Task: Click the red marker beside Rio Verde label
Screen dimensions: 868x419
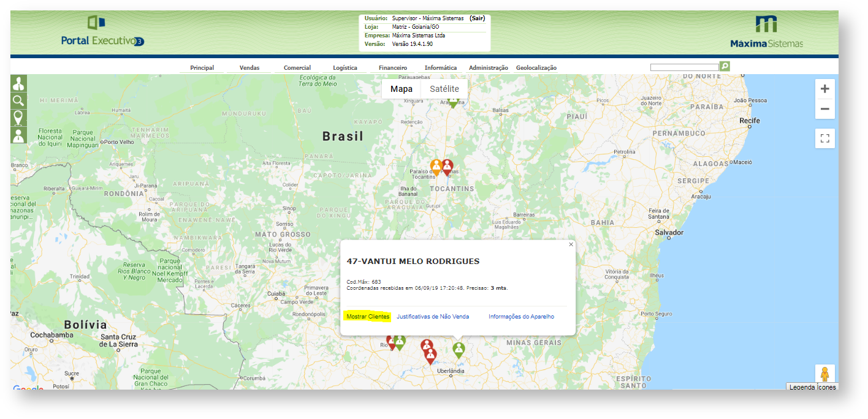Action: [390, 342]
